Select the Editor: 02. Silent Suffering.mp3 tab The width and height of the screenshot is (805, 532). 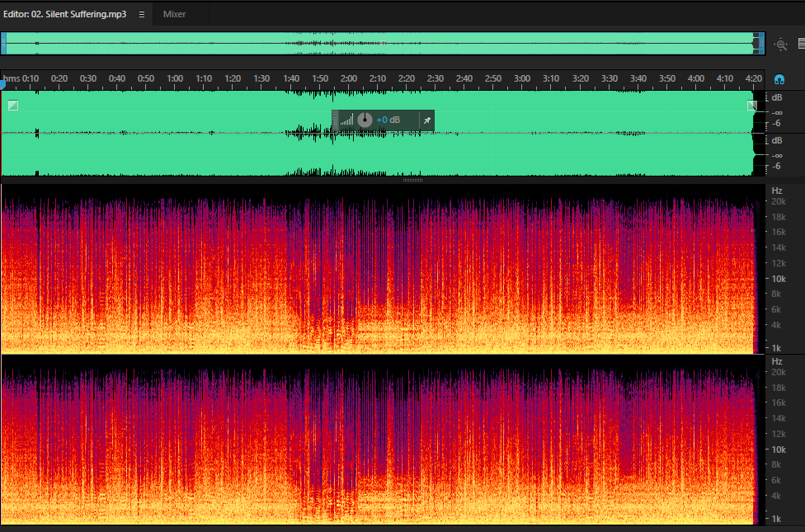64,14
